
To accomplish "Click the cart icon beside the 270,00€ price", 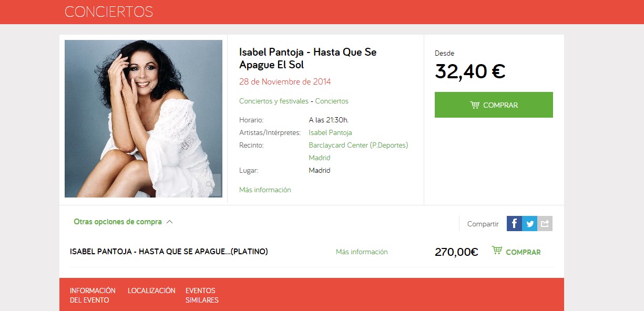I will 496,251.
